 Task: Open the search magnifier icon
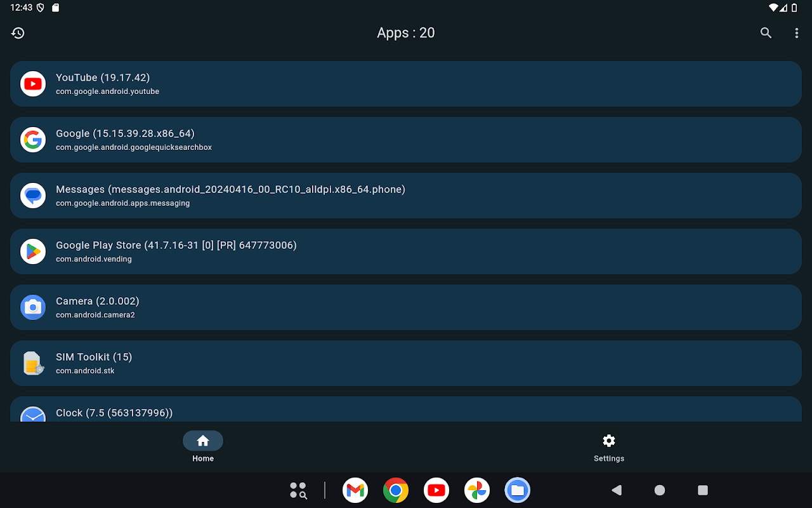point(766,33)
